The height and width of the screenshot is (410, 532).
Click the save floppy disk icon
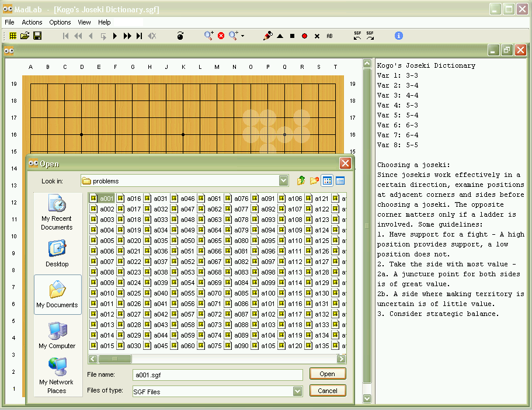(x=37, y=36)
